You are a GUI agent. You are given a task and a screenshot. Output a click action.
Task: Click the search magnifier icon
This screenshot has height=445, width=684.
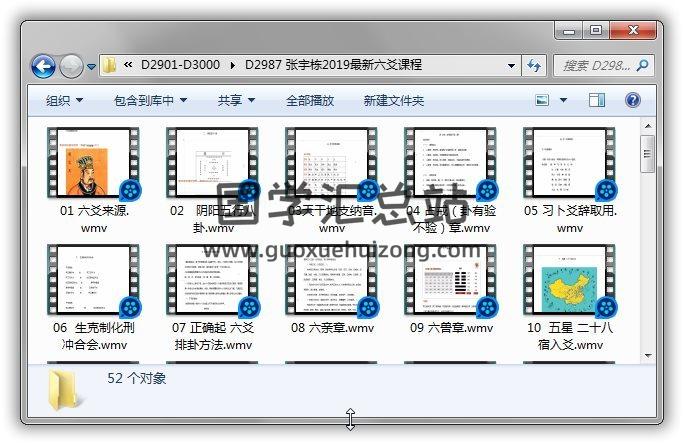pos(641,65)
